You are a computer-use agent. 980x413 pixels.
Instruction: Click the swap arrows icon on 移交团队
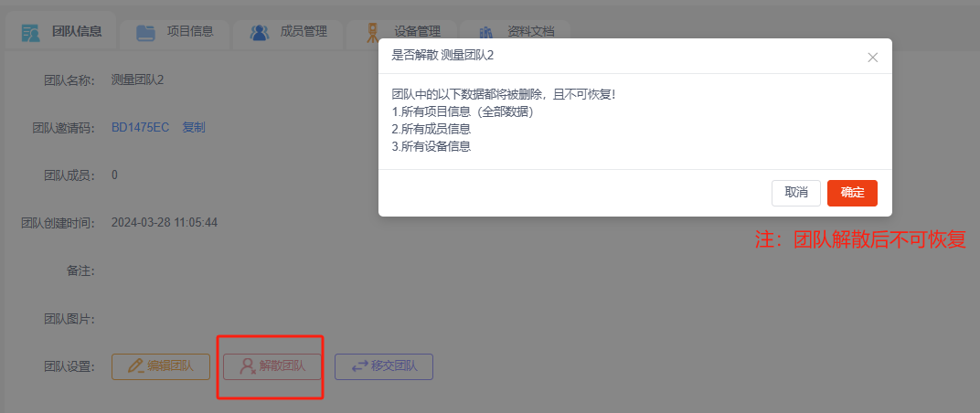tap(359, 366)
